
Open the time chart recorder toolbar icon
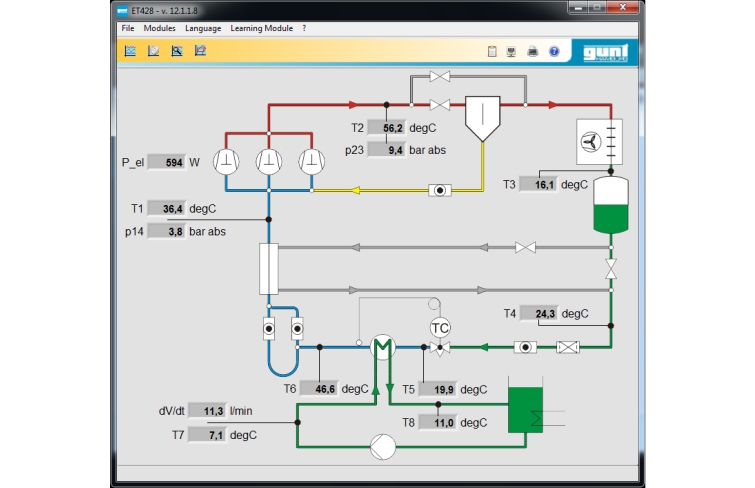pyautogui.click(x=130, y=51)
